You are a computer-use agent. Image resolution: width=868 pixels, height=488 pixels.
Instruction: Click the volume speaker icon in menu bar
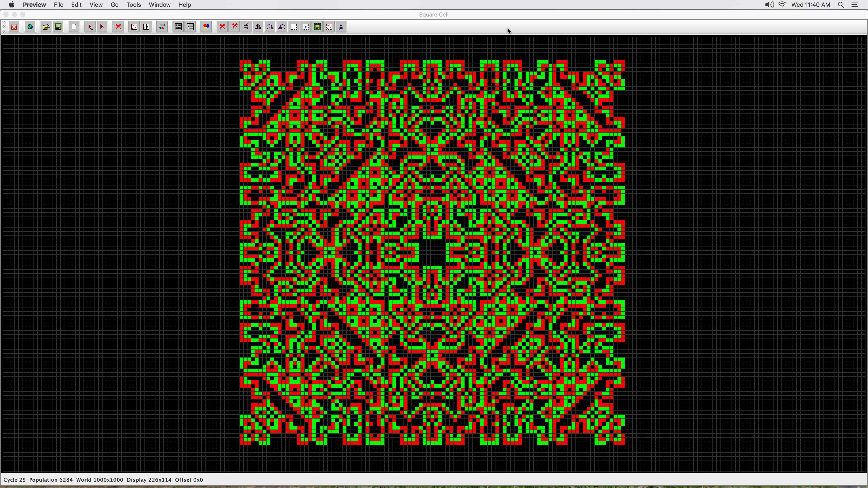[769, 5]
